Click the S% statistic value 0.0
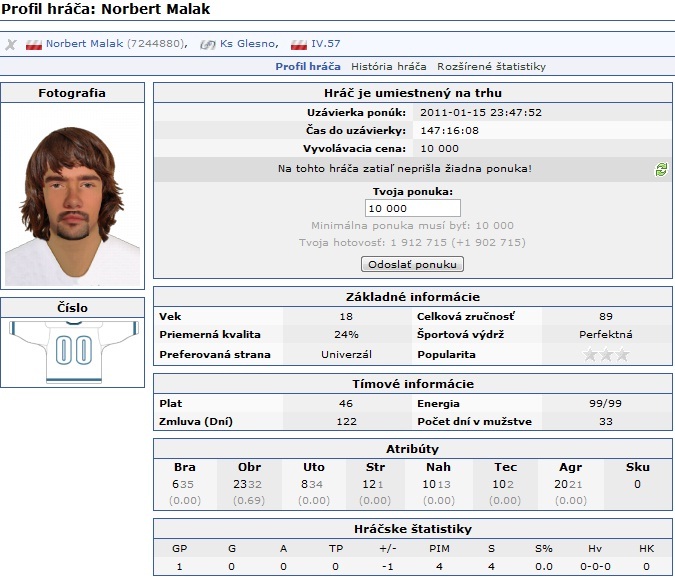The height and width of the screenshot is (577, 675). click(544, 567)
